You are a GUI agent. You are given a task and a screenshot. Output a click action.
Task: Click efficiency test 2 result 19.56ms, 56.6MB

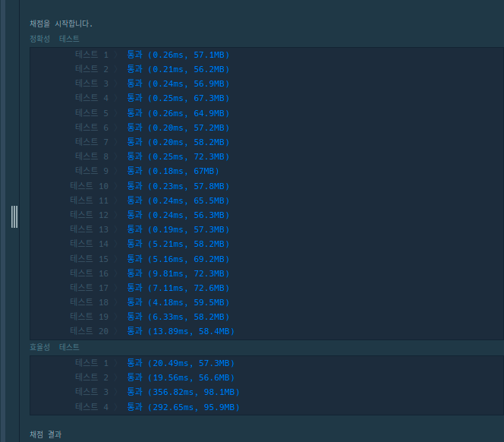click(x=181, y=377)
